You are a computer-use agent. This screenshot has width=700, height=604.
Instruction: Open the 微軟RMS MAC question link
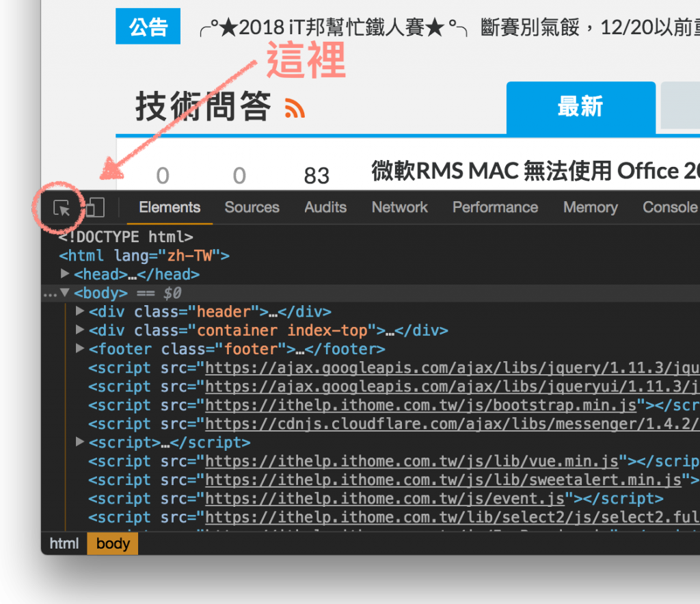535,171
